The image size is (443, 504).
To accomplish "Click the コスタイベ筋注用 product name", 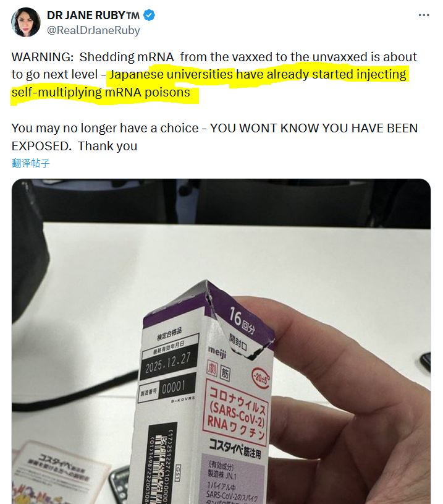I will (x=235, y=448).
